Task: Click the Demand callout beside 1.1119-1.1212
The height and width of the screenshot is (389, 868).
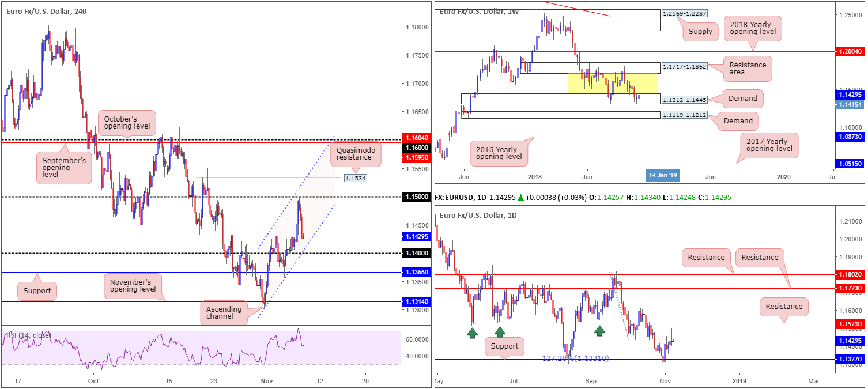Action: pos(738,120)
